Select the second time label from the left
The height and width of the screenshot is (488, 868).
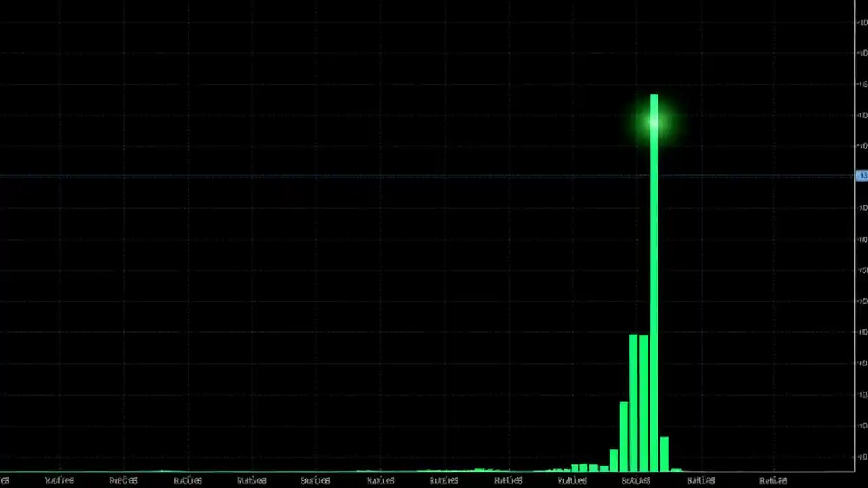(x=123, y=481)
